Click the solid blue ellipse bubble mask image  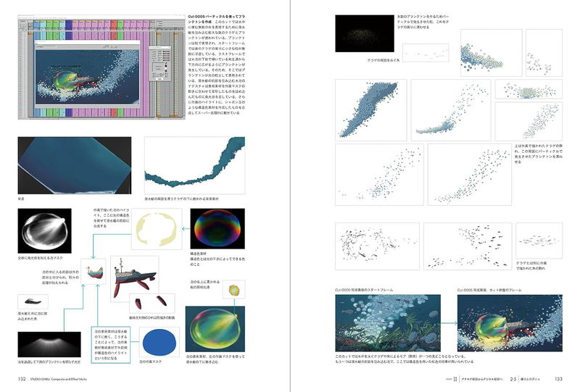pyautogui.click(x=159, y=342)
